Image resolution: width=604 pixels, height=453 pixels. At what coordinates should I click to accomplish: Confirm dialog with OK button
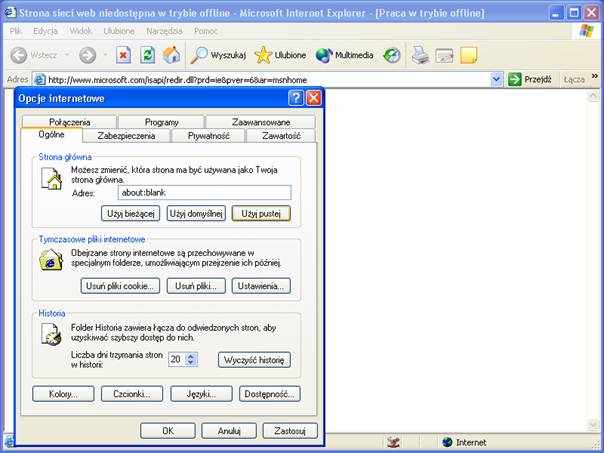tap(168, 431)
